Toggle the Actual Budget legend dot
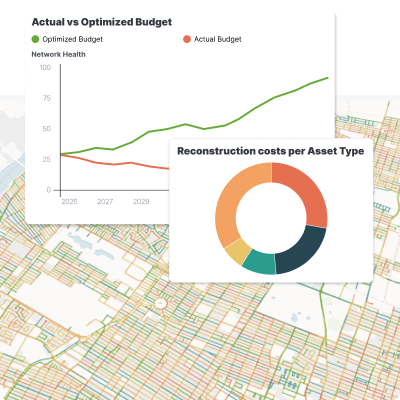Viewport: 400px width, 400px height. click(187, 39)
